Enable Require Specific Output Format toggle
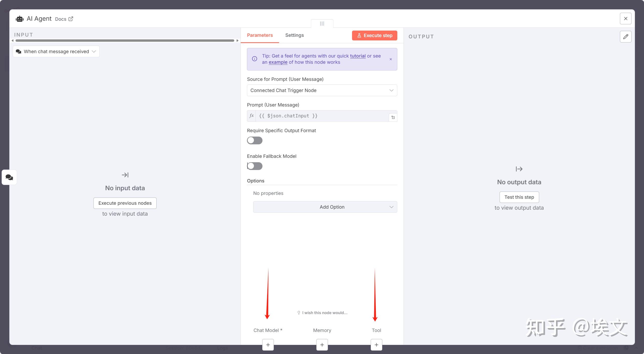Image resolution: width=644 pixels, height=354 pixels. pyautogui.click(x=254, y=140)
